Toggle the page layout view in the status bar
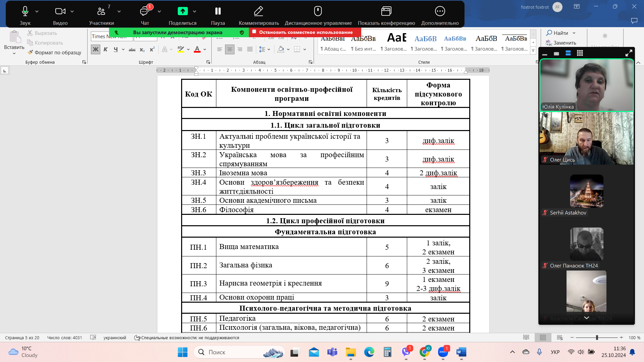Image resolution: width=644 pixels, height=362 pixels. coord(543,338)
